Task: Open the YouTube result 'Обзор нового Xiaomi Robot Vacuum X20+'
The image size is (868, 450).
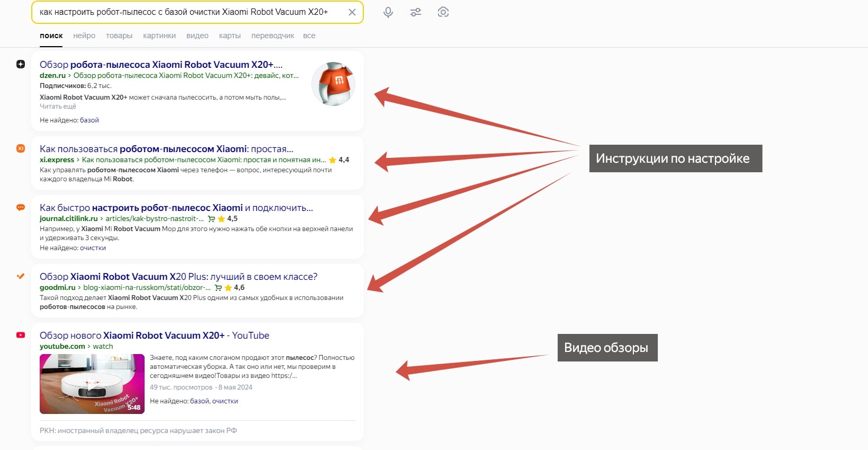Action: tap(155, 336)
